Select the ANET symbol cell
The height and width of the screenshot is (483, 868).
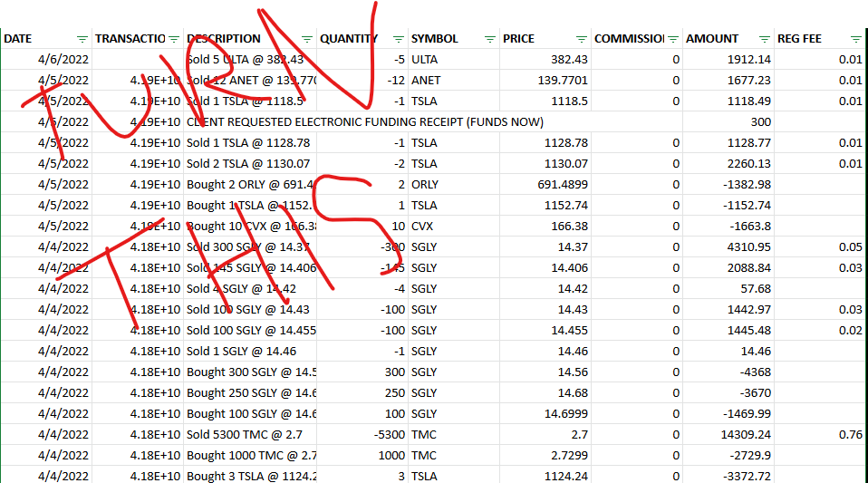point(454,81)
